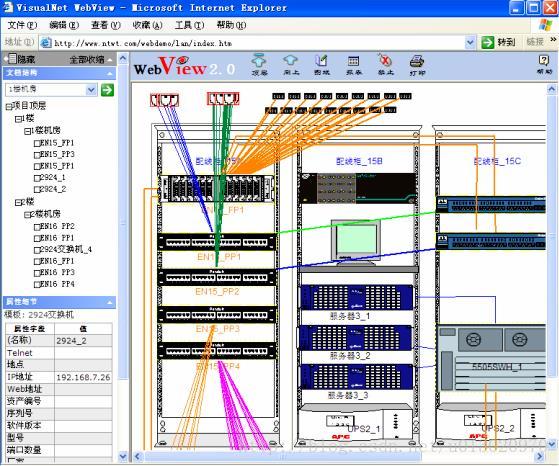This screenshot has width=559, height=466.
Task: Open the 帮助(H) menu
Action: [x=231, y=25]
